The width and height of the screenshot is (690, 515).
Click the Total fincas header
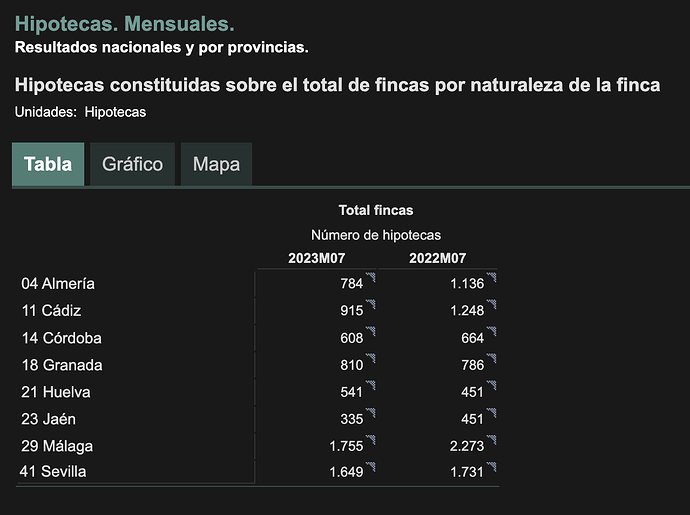click(376, 210)
